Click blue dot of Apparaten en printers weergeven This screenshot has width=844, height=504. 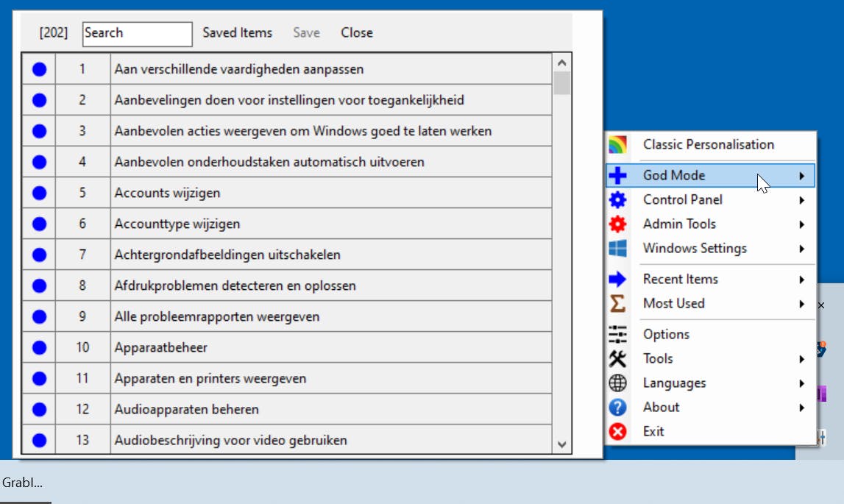coord(39,378)
